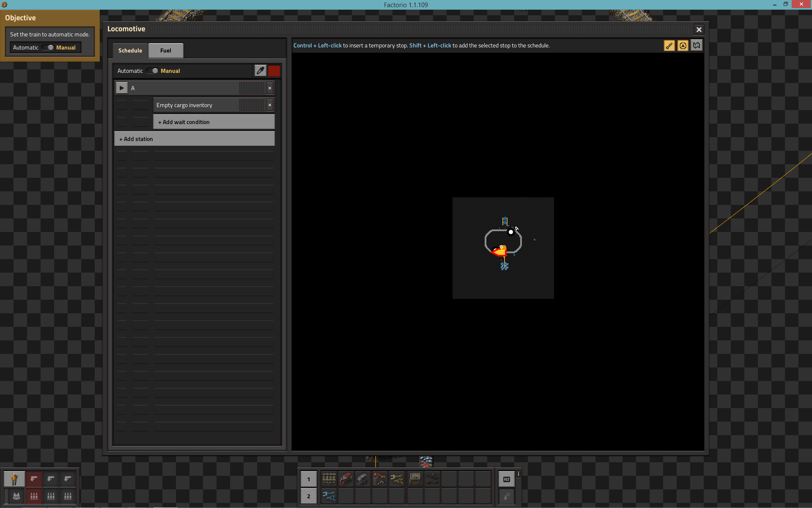Remove the Empty cargo inventory condition
812x508 pixels.
click(270, 105)
